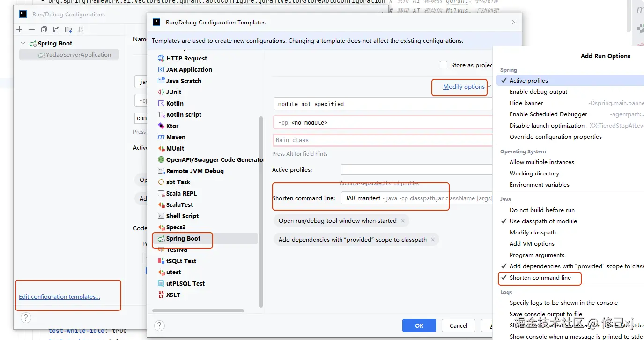Select the OpenAPI/Swagger Code Generator icon
The height and width of the screenshot is (340, 644).
(x=161, y=160)
